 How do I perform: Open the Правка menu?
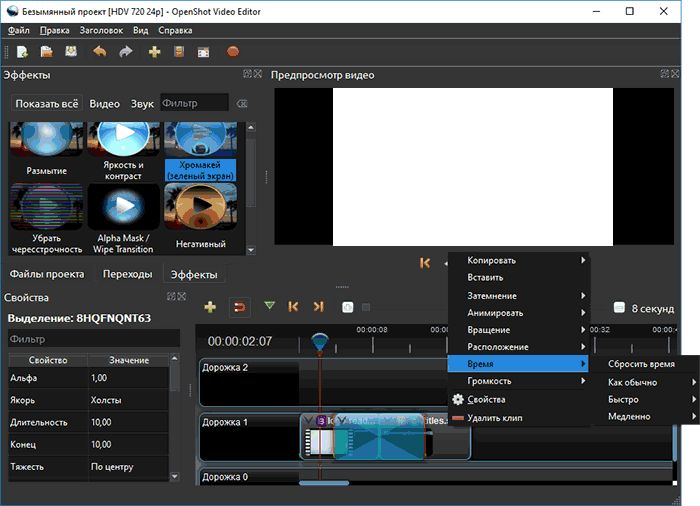pyautogui.click(x=54, y=30)
